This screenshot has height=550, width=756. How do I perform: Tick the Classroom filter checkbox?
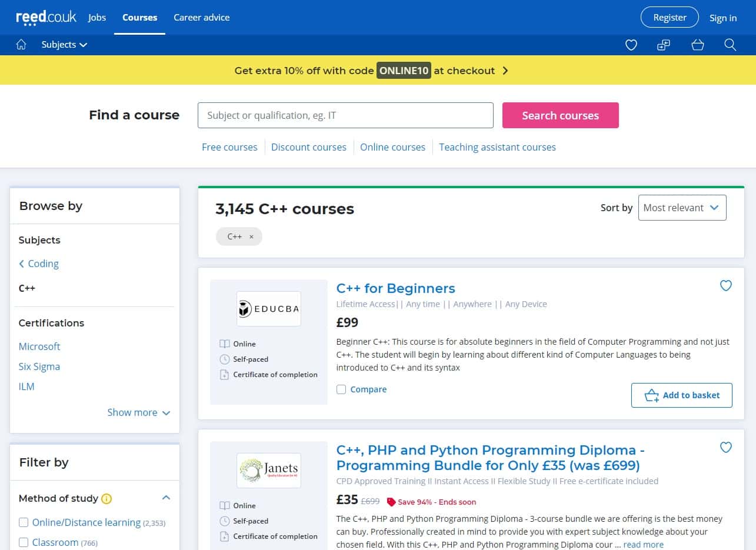(24, 542)
